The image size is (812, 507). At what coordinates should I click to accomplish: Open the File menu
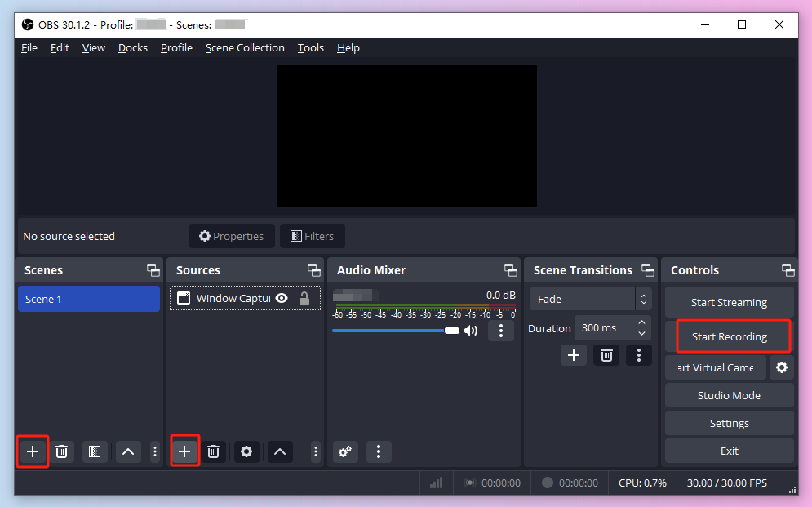[29, 47]
